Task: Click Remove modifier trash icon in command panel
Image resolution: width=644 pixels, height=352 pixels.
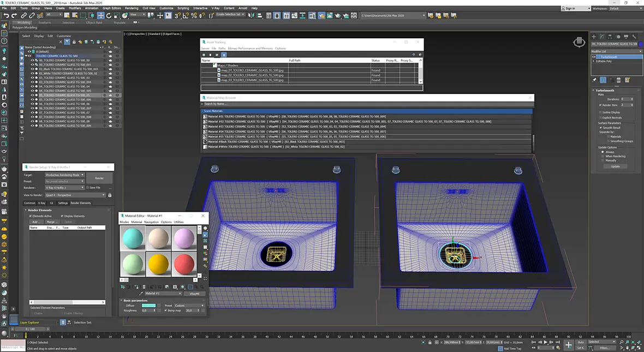Action: point(619,80)
